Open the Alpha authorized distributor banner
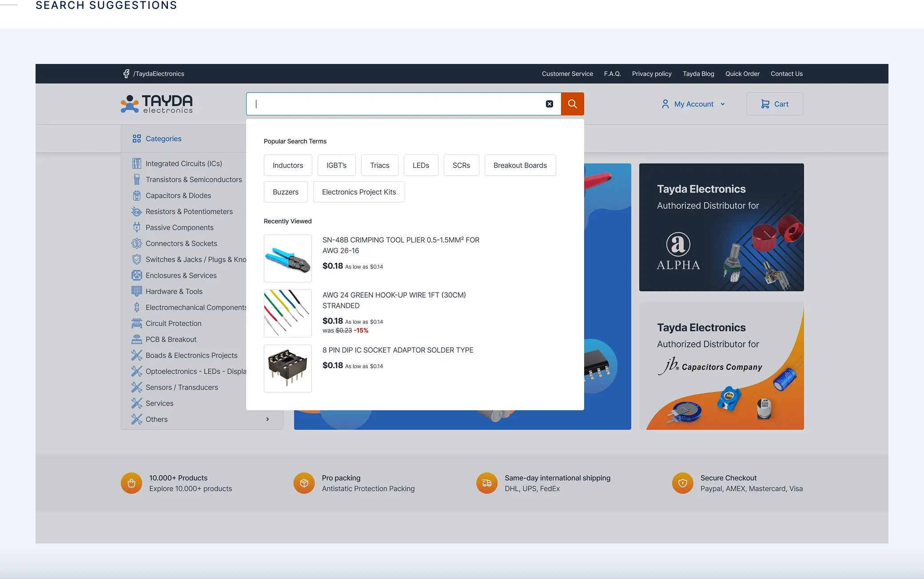This screenshot has height=579, width=924. pos(721,227)
